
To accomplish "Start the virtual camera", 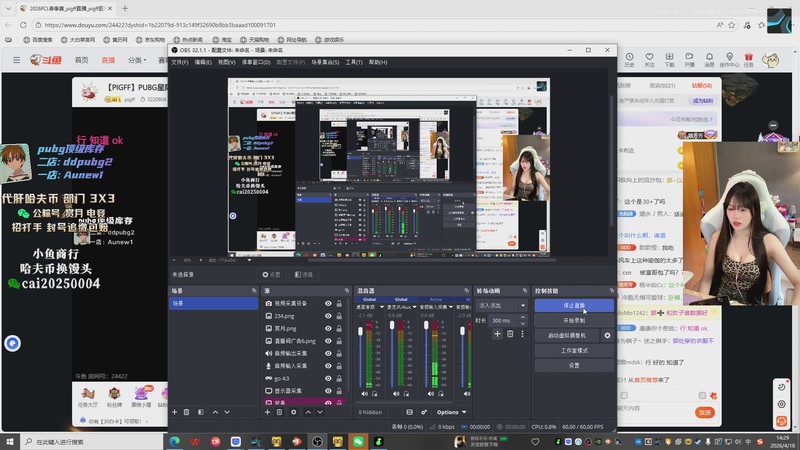I will pyautogui.click(x=567, y=336).
